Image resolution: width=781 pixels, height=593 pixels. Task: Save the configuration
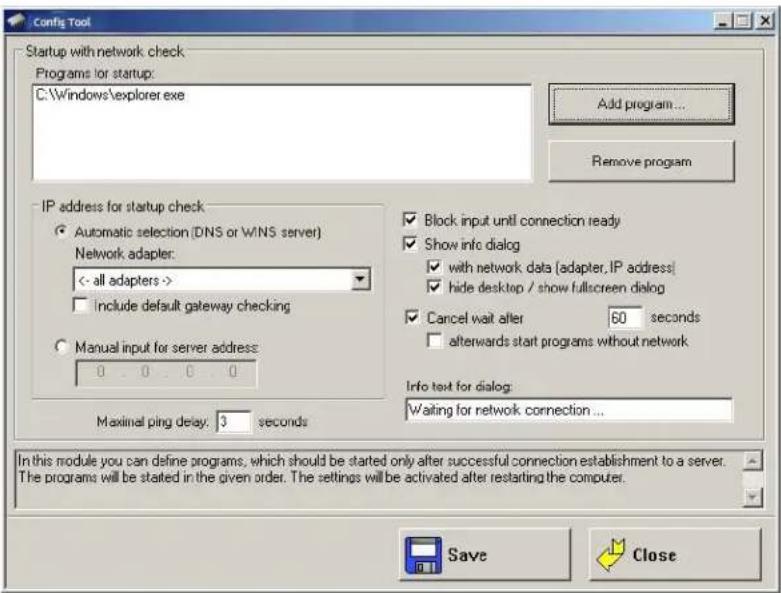coord(485,555)
